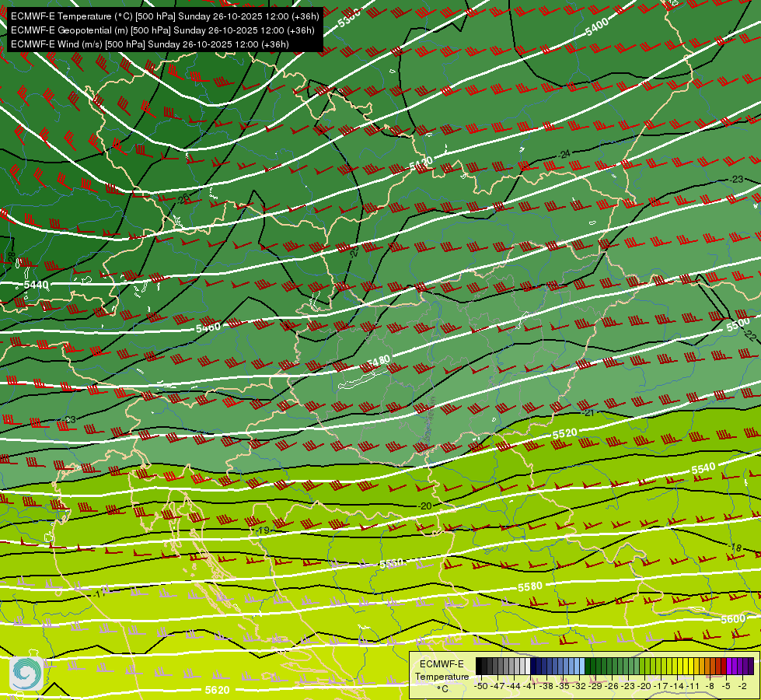Screen dimensions: 761x700
Task: Click the 5420 geopotential contour label
Action: 421,163
